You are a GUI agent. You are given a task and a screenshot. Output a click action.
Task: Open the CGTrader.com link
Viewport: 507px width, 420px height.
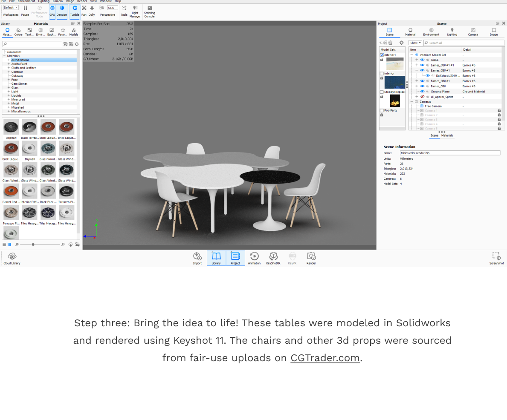pos(325,358)
